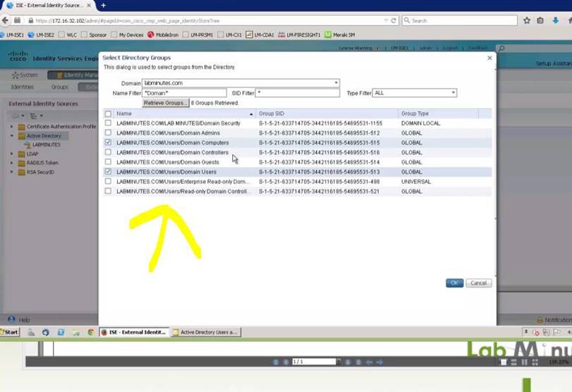This screenshot has height=392, width=572.
Task: Click the Retrieve Groups button
Action: pos(166,103)
